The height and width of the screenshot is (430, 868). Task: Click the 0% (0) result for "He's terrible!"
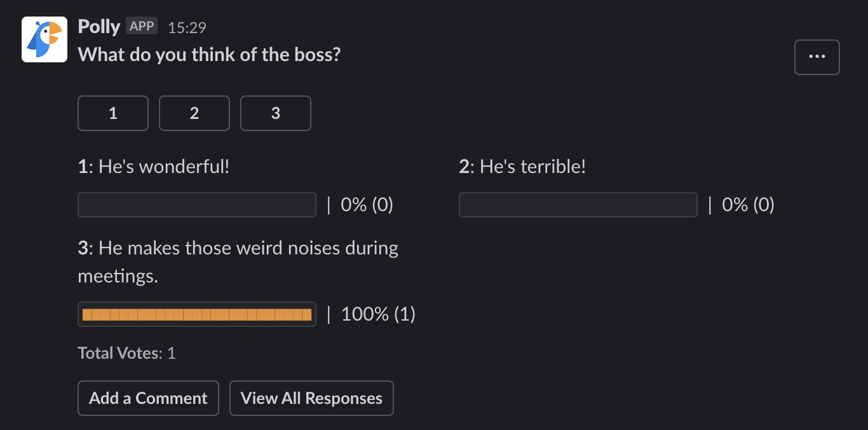click(748, 205)
